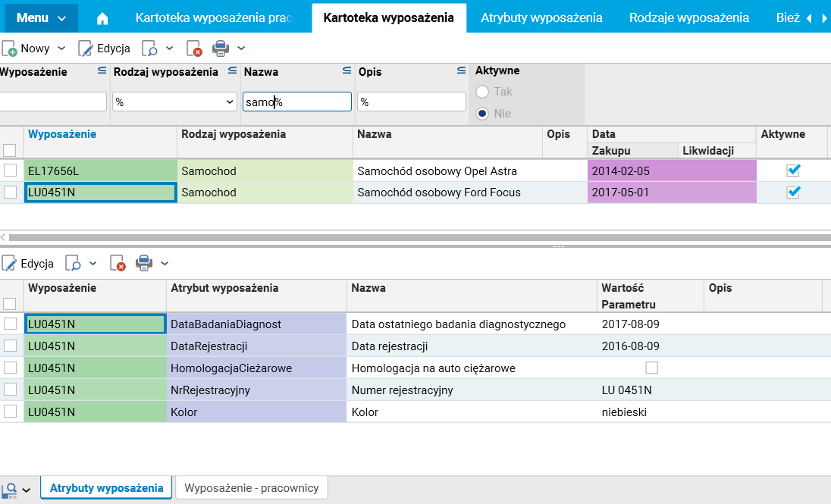This screenshot has width=831, height=504.
Task: Click the top toolbar search magnifier icon
Action: 149,49
